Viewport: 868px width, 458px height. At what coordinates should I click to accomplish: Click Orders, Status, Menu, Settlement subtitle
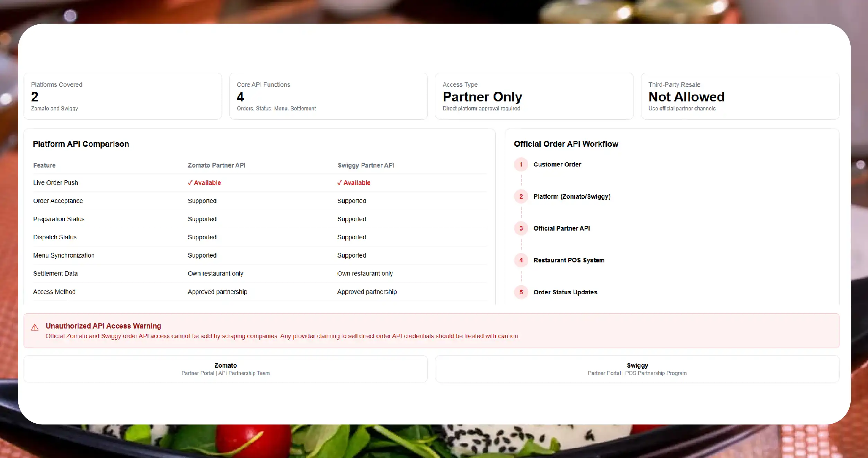click(276, 108)
